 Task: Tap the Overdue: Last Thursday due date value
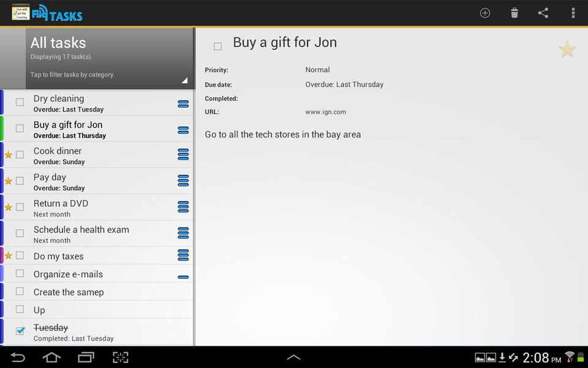click(344, 85)
